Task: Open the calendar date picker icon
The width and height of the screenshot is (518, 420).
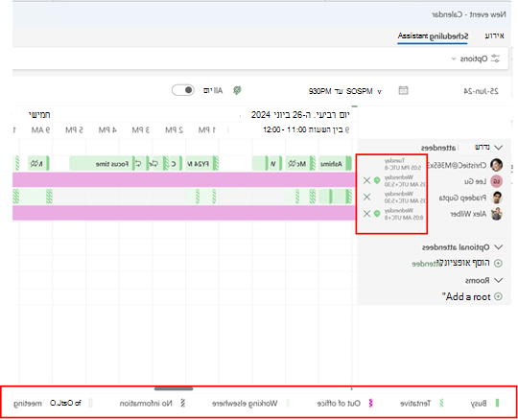Action: [x=403, y=90]
